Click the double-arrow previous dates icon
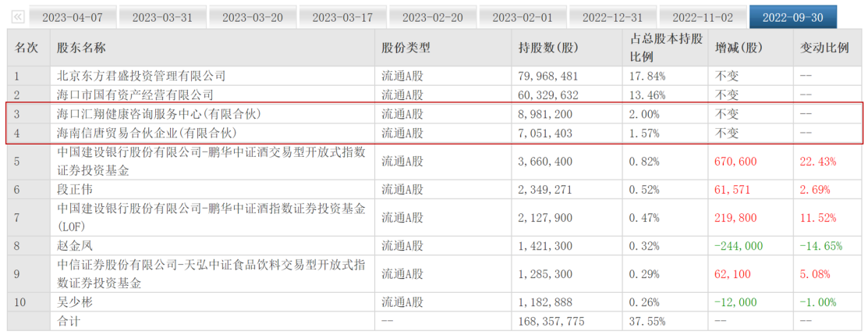The image size is (868, 335). point(18,17)
